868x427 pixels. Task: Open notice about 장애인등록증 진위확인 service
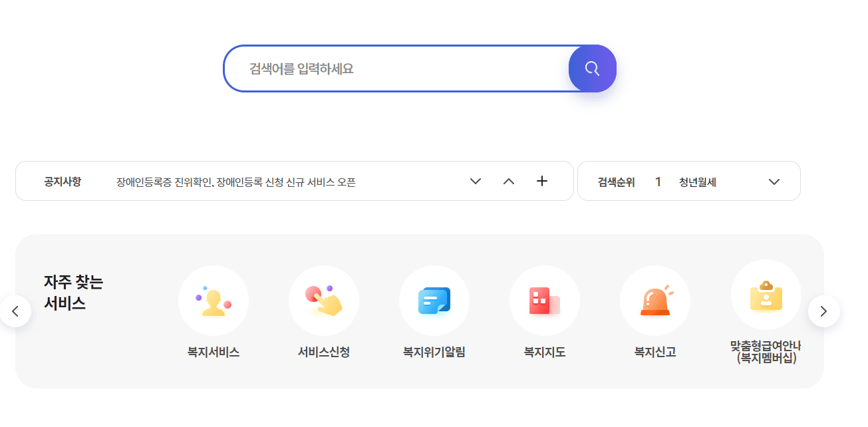tap(236, 182)
